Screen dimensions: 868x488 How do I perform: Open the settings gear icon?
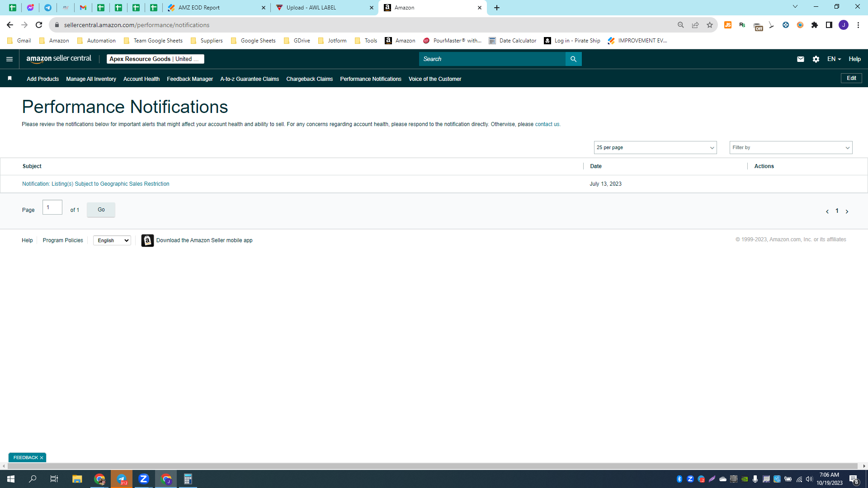click(x=816, y=59)
